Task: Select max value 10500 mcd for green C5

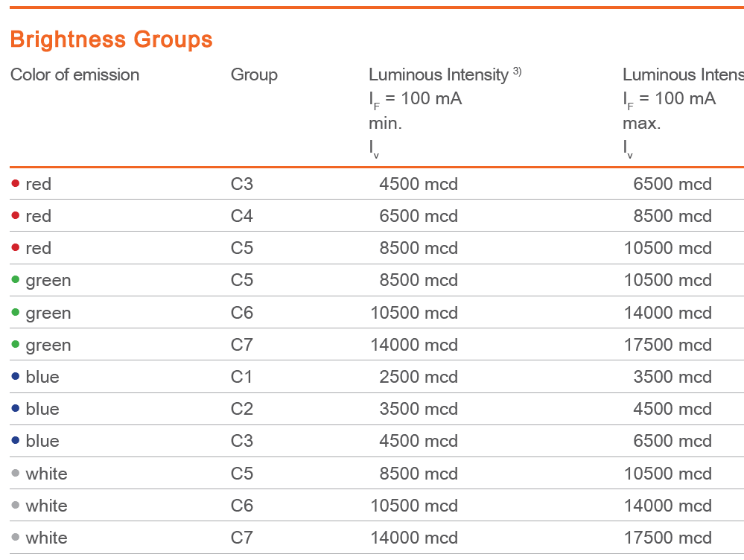Action: [667, 280]
